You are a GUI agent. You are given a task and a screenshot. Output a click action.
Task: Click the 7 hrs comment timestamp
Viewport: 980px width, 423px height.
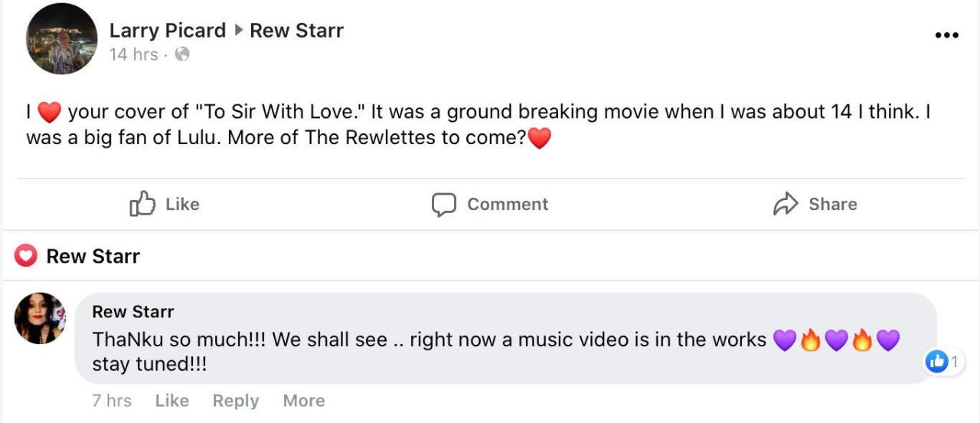point(112,401)
